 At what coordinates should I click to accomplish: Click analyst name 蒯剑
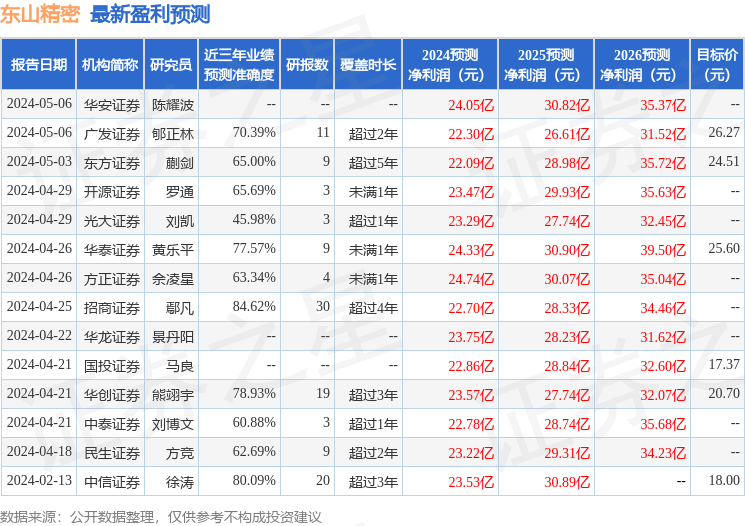click(x=180, y=163)
